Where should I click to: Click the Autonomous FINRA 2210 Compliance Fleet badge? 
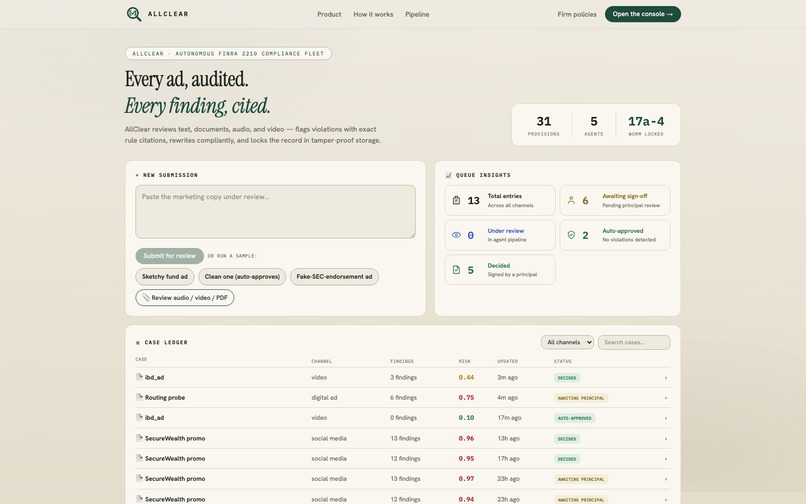click(228, 53)
